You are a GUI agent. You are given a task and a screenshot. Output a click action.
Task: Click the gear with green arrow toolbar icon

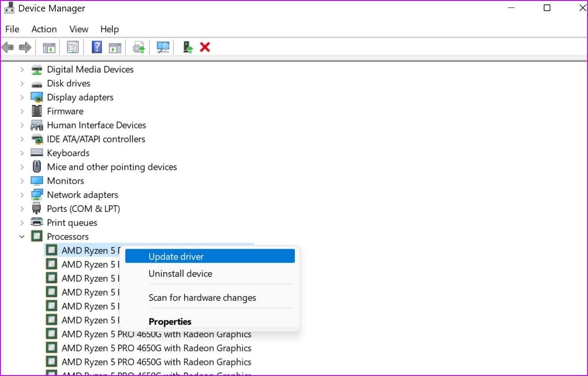tap(139, 47)
